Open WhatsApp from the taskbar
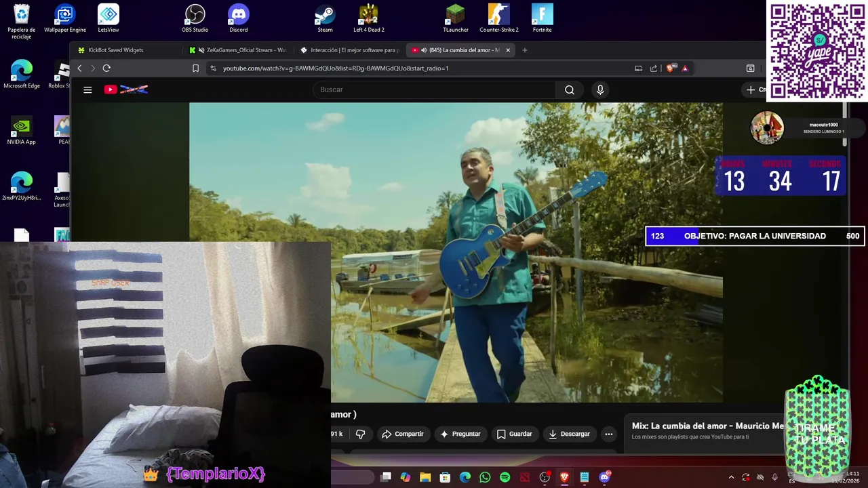 485,477
